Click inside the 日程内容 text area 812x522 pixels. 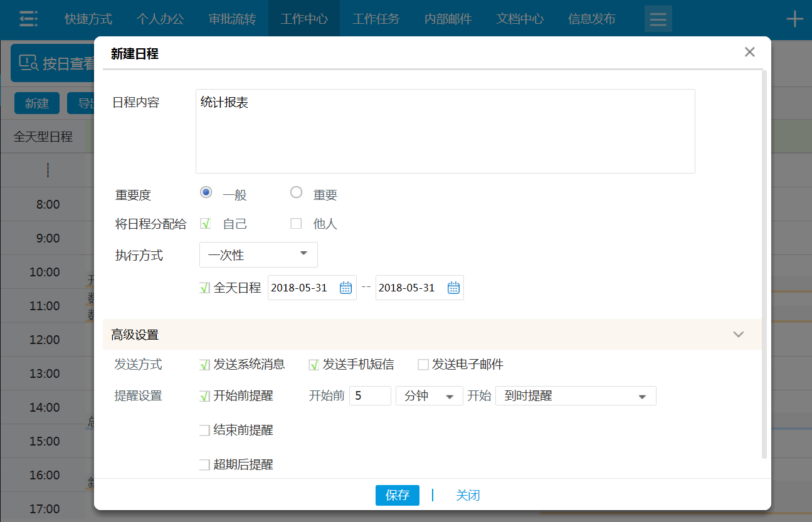[445, 130]
